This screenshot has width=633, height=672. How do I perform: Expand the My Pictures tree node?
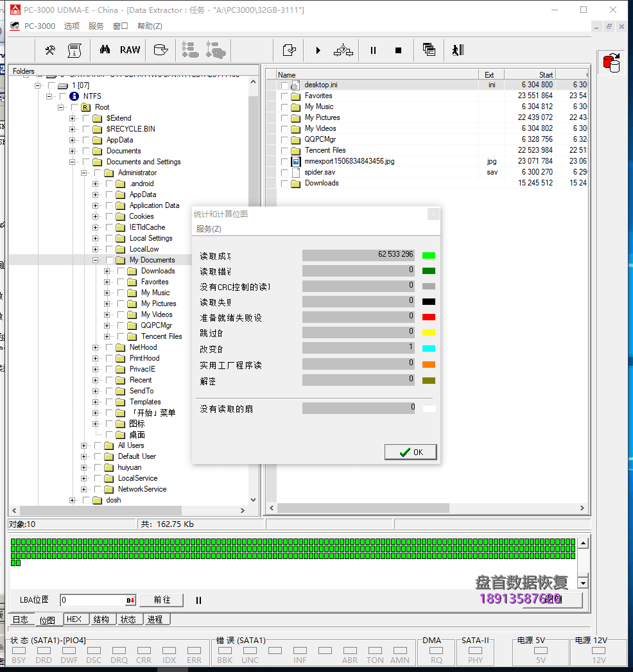click(107, 304)
